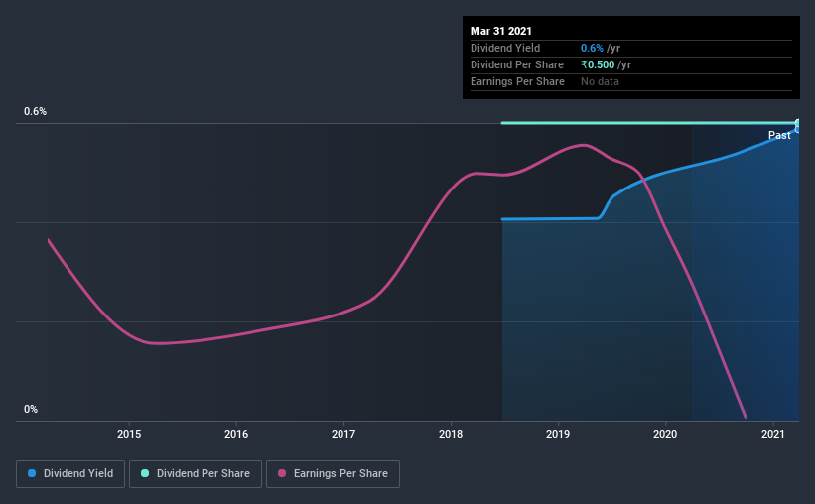
Task: Select the 2020 x-axis label
Action: pos(665,434)
